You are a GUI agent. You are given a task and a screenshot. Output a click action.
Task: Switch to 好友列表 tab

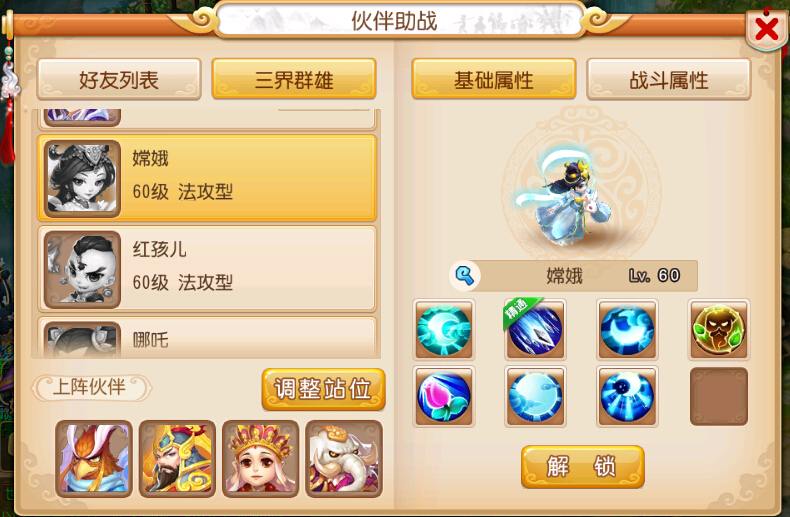(119, 80)
